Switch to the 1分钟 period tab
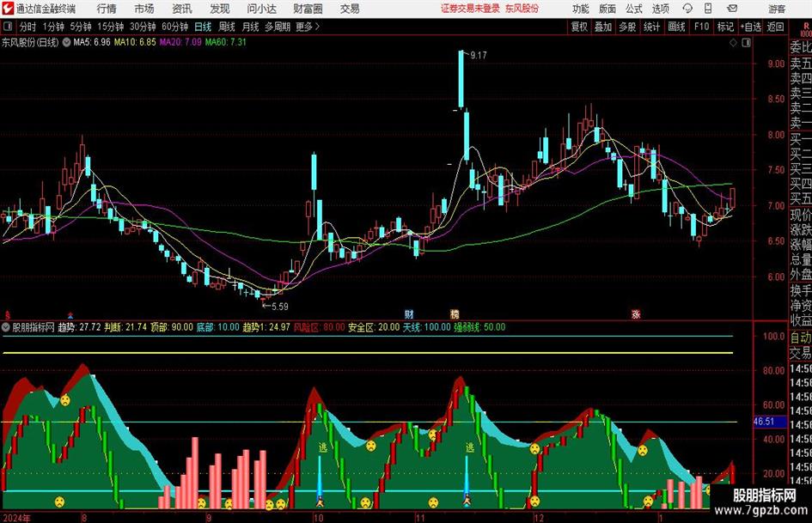Screen dimensions: 812x523 [x=53, y=27]
